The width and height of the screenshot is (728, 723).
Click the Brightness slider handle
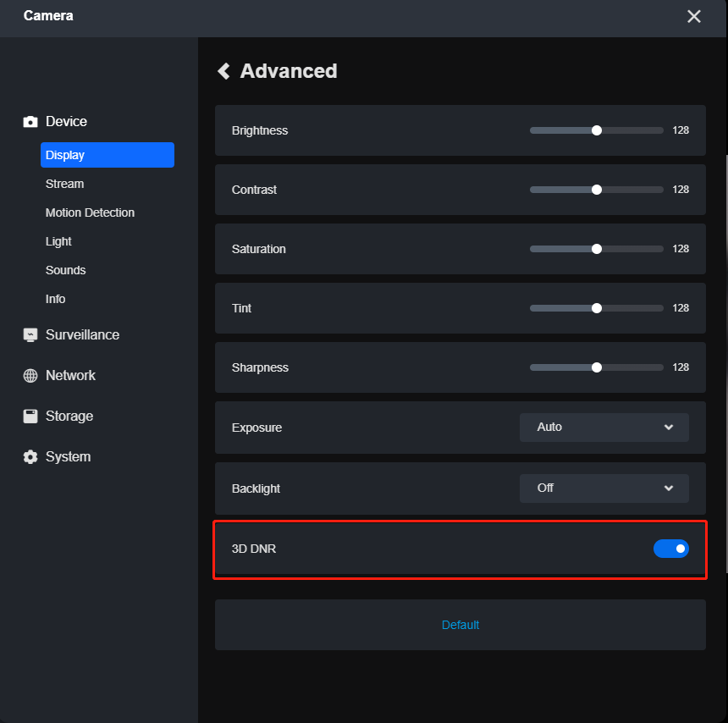point(597,130)
